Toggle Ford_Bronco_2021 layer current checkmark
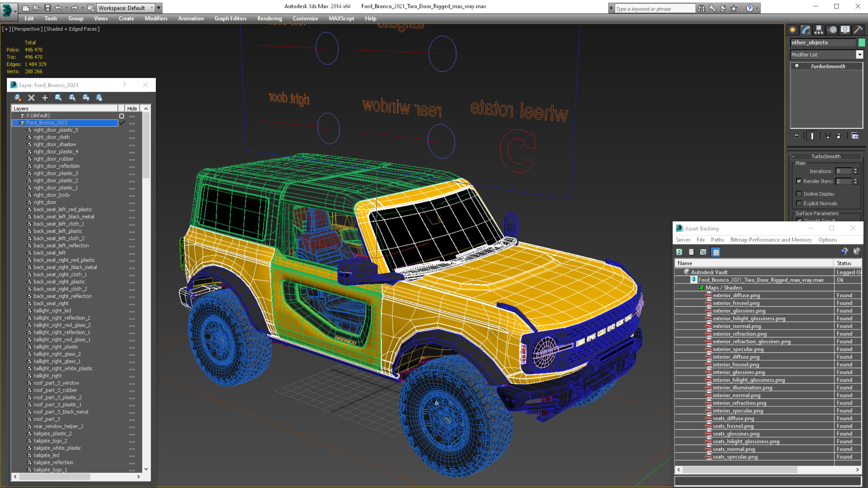868x488 pixels. point(122,123)
